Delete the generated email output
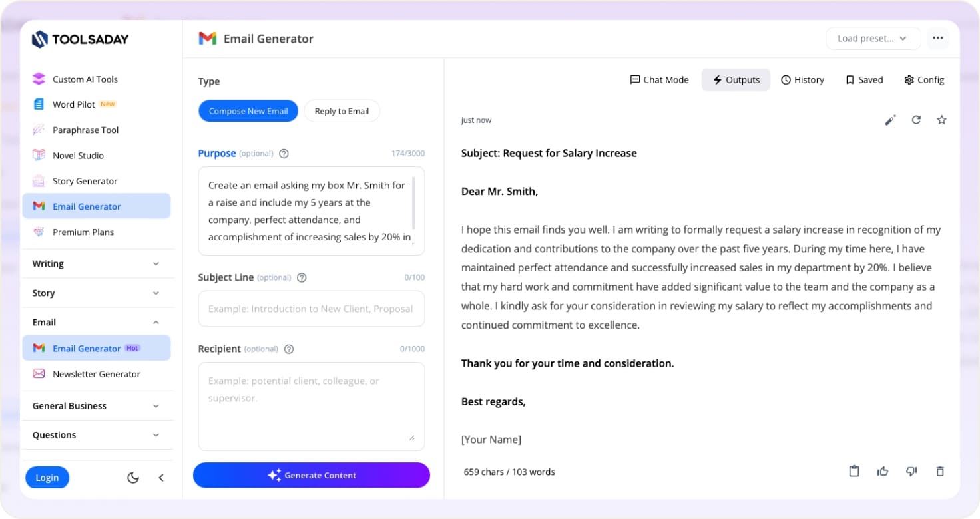Image resolution: width=980 pixels, height=519 pixels. click(940, 471)
